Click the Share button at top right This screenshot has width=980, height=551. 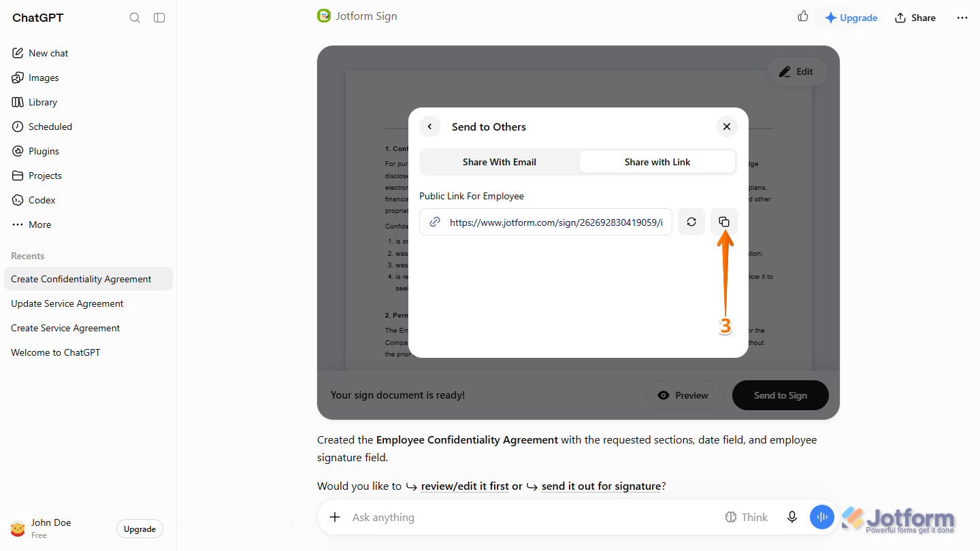(x=915, y=18)
